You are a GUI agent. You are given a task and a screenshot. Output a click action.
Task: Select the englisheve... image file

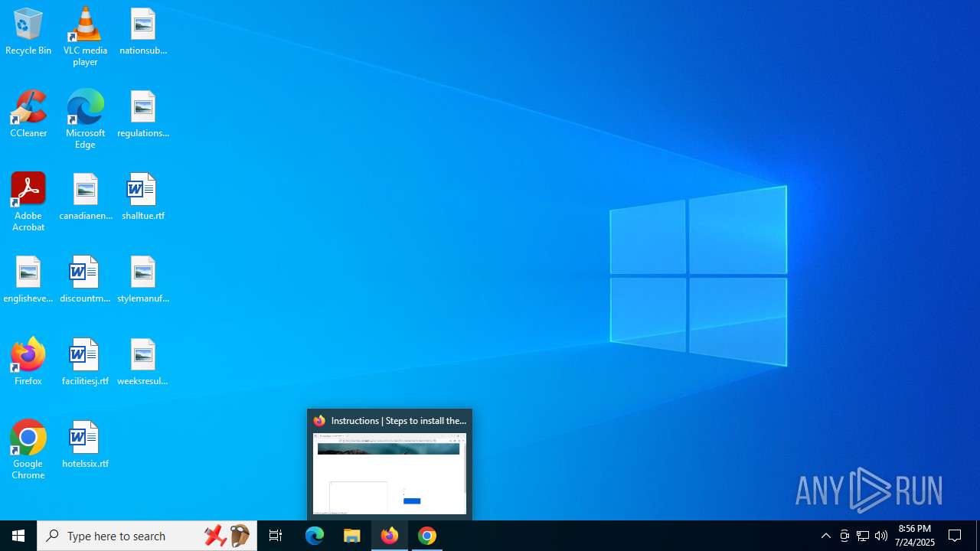28,280
